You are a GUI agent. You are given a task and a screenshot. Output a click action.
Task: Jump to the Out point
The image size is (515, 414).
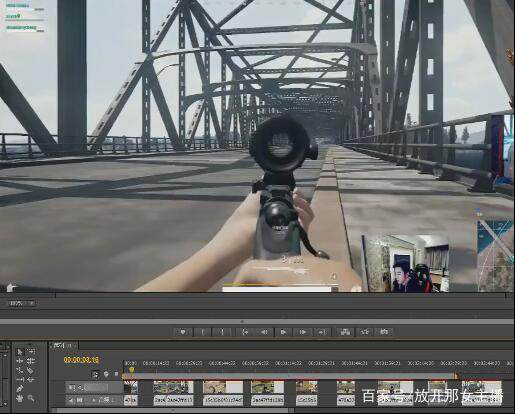pos(322,332)
